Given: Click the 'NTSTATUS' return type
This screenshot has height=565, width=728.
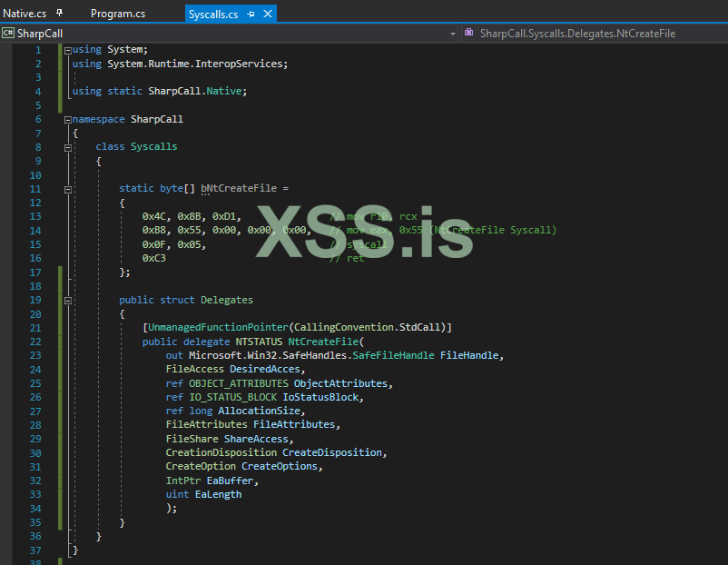Looking at the screenshot, I should point(259,342).
